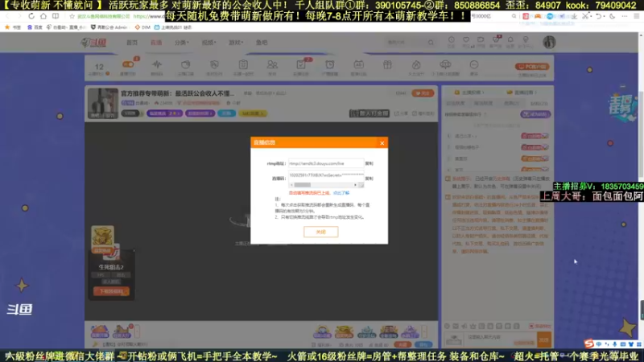This screenshot has height=362, width=644.
Task: Open the DIM bookmark in the bookmarks bar
Action: click(x=142, y=27)
